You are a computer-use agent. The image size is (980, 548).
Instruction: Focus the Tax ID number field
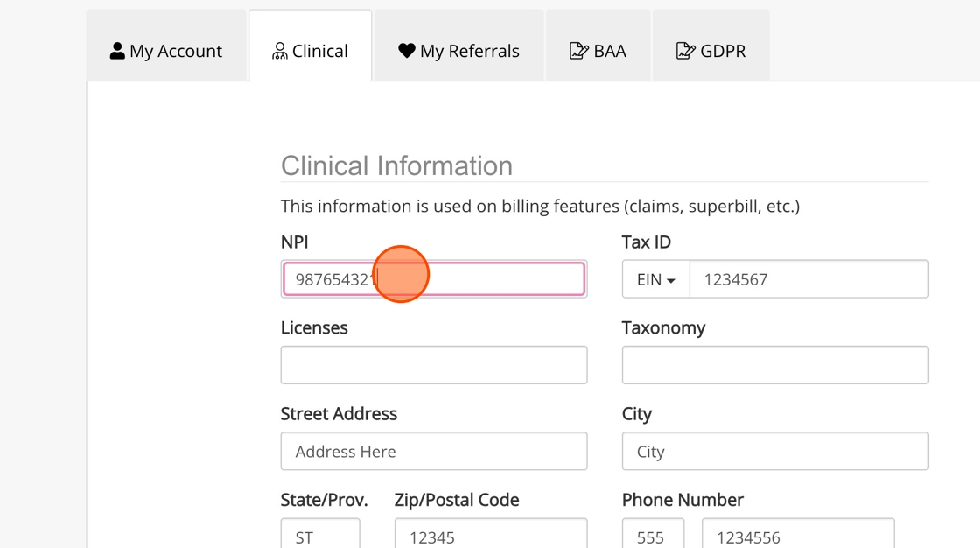tap(808, 279)
